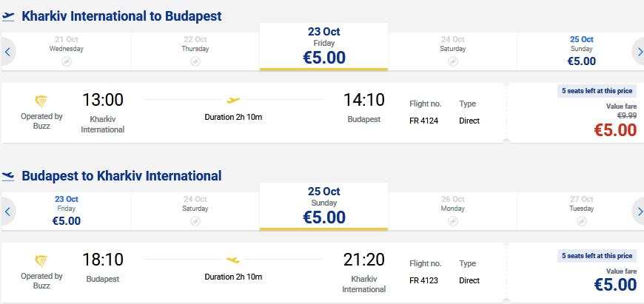Click the Buzz airline logo on flight FR 4123

[x=42, y=260]
